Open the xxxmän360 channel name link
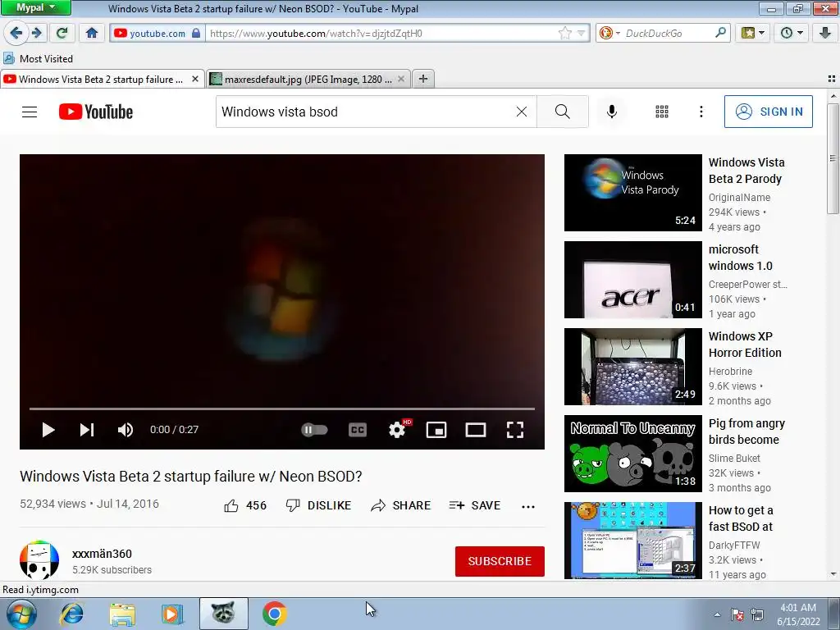 tap(102, 554)
